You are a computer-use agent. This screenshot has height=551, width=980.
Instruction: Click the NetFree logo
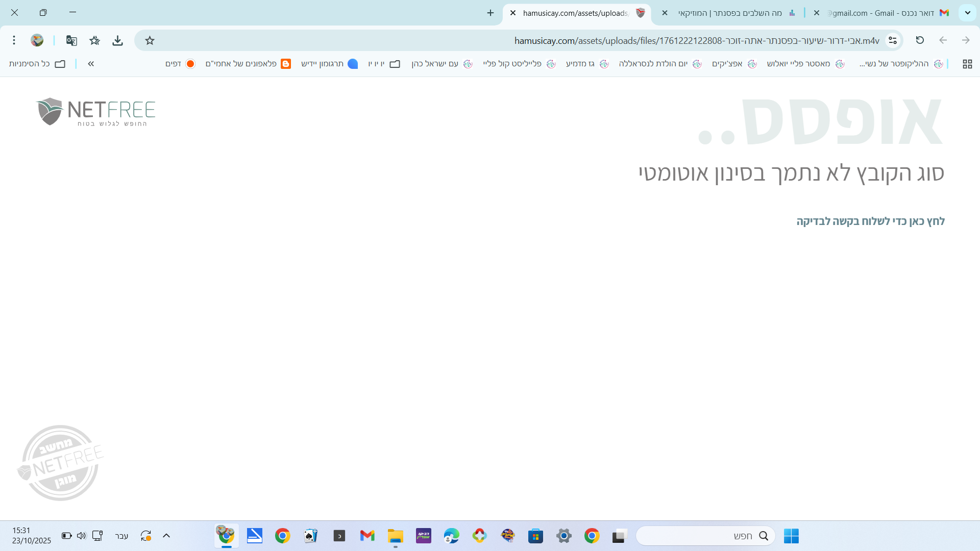click(x=95, y=112)
